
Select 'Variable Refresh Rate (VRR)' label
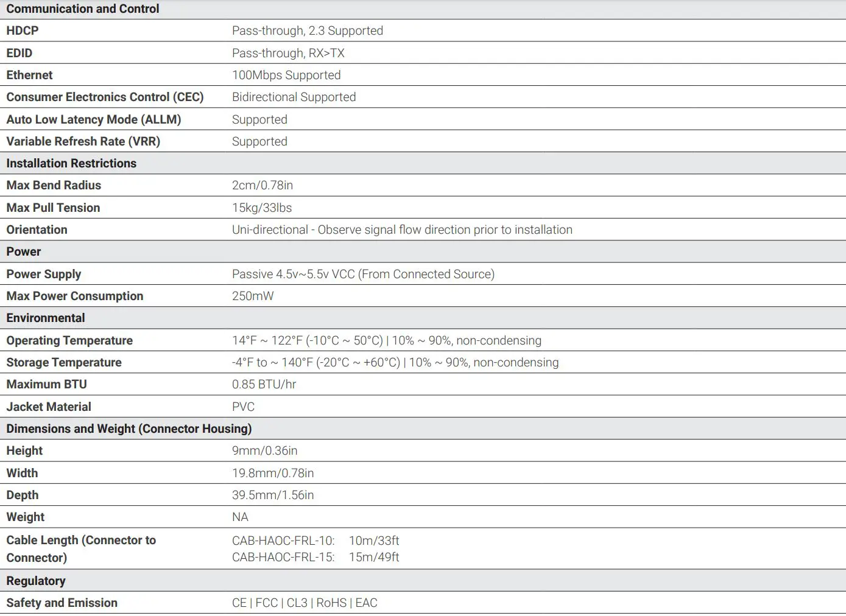click(x=83, y=141)
